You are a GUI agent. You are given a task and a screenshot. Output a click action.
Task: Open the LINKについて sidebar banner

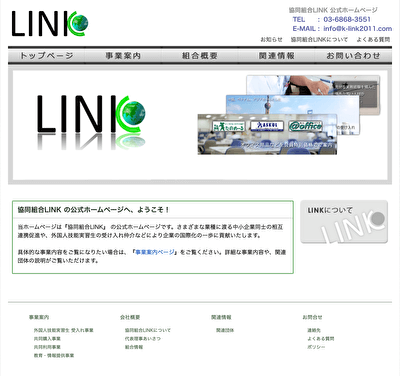coord(344,222)
